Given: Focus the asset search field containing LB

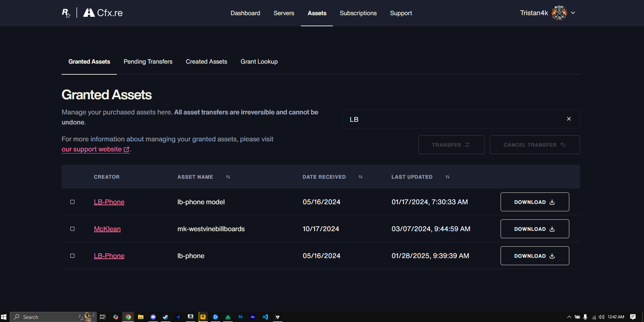Looking at the screenshot, I should coord(461,119).
